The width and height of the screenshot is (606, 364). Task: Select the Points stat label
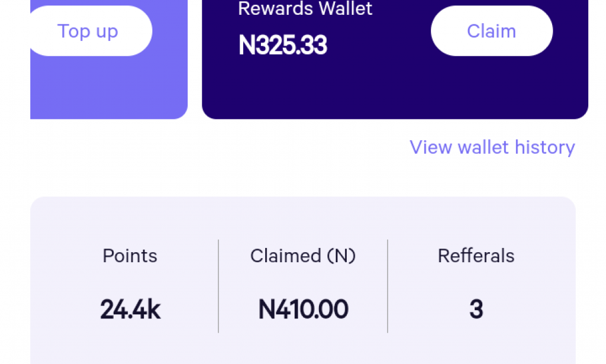130,256
